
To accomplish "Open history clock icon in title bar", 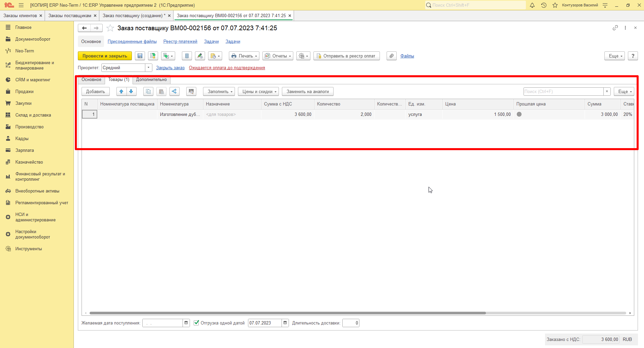I will tap(544, 5).
